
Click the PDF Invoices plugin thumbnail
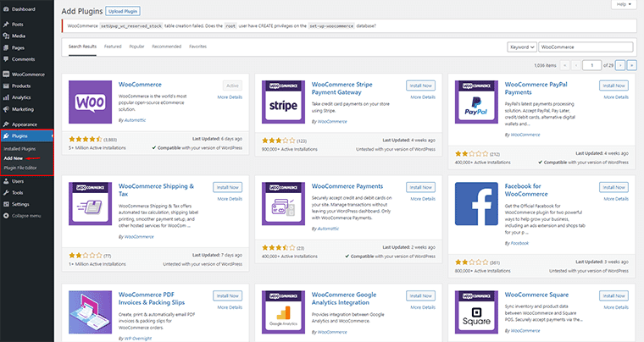[90, 312]
